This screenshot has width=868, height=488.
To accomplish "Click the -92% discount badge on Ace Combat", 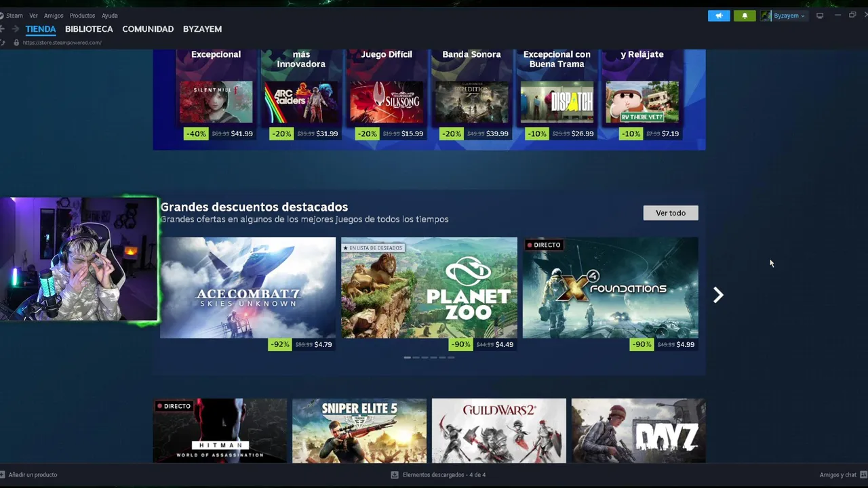I will coord(280,344).
